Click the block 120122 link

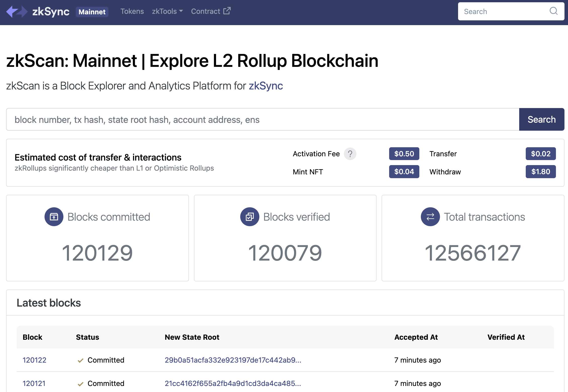click(34, 359)
